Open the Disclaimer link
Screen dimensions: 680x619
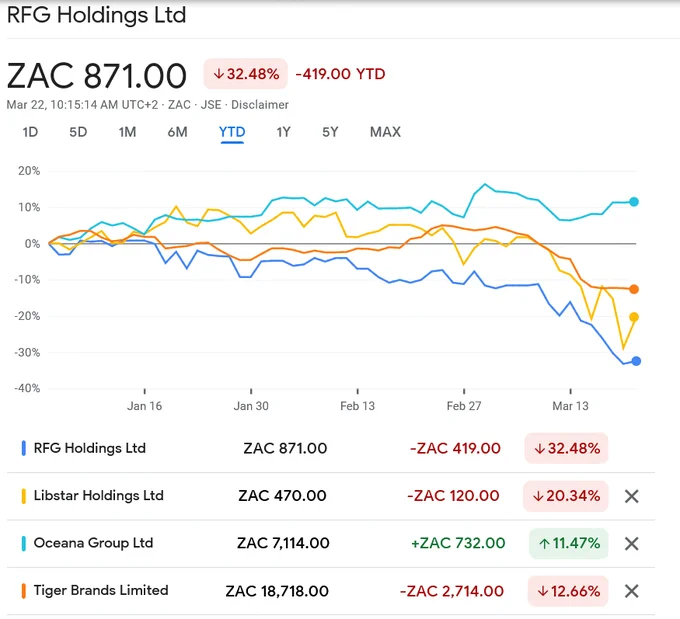260,105
